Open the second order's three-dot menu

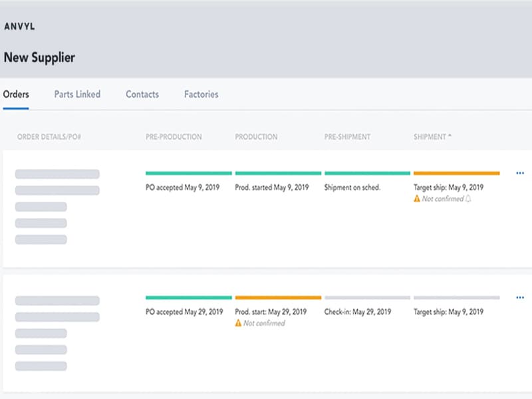520,298
